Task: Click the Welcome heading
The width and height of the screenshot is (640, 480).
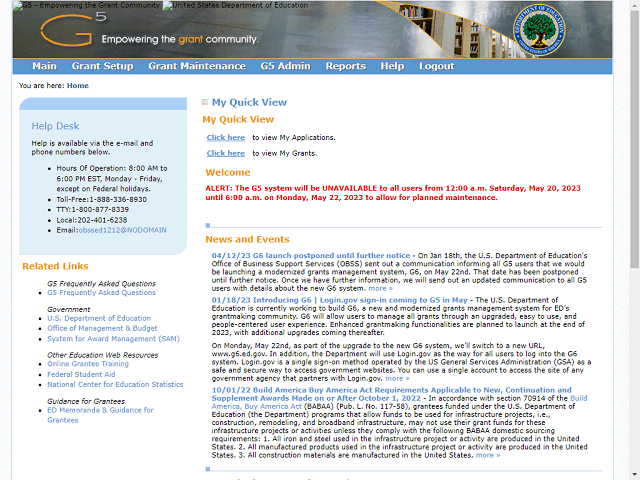Action: [x=228, y=173]
